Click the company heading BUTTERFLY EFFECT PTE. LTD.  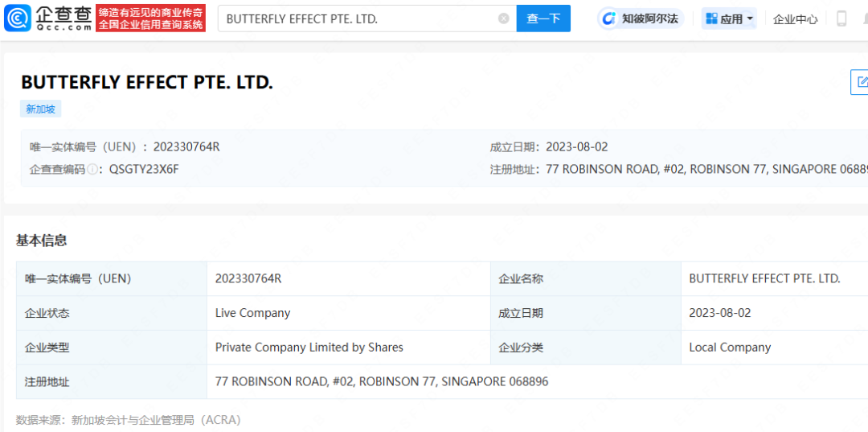[x=147, y=82]
